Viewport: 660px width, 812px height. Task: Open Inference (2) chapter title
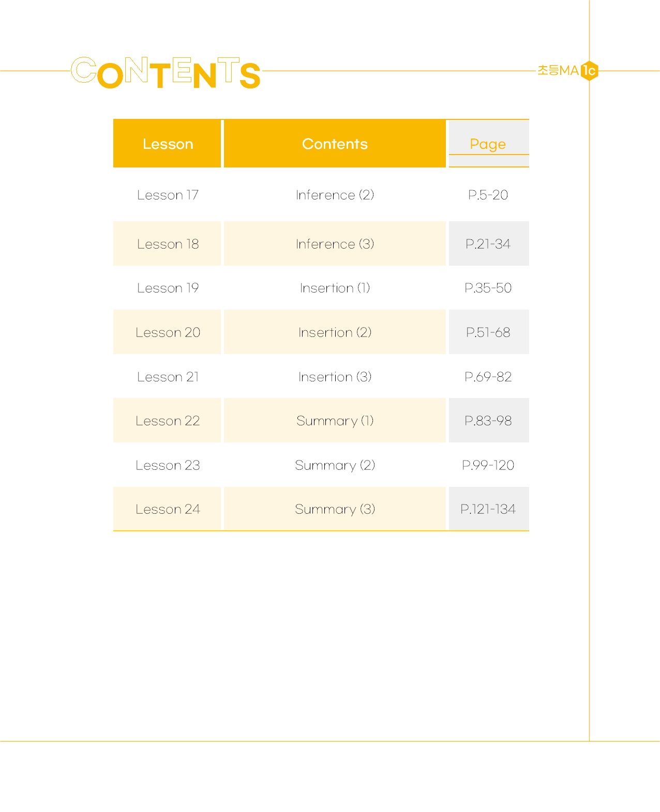click(x=335, y=195)
